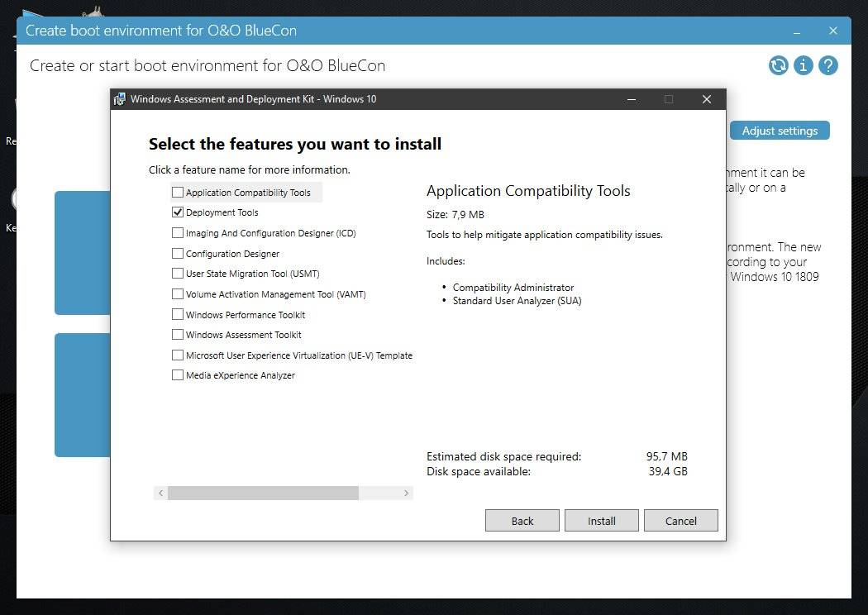Select the Deployment Tools feature name
868x615 pixels.
coord(222,212)
